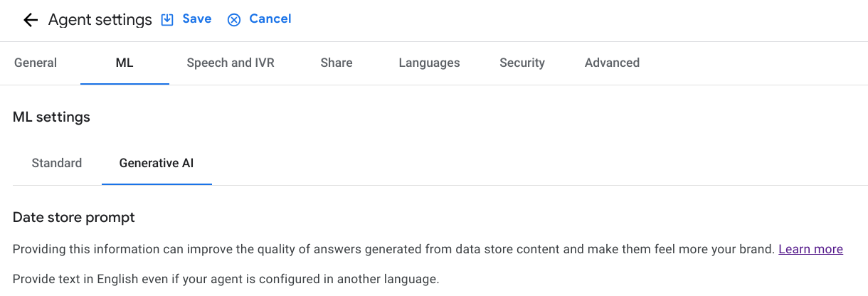Click the ML settings heading
Image resolution: width=868 pixels, height=296 pixels.
[51, 117]
